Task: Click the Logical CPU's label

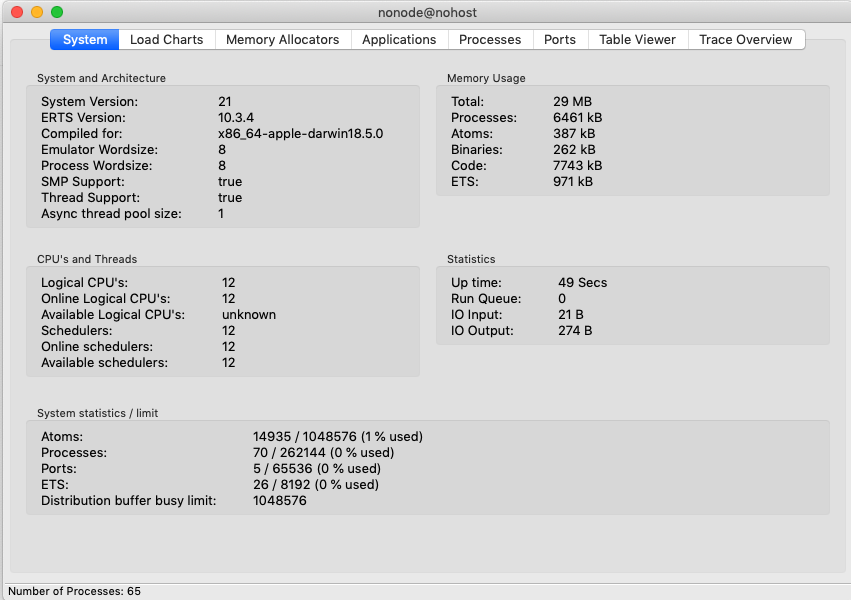Action: pos(85,283)
